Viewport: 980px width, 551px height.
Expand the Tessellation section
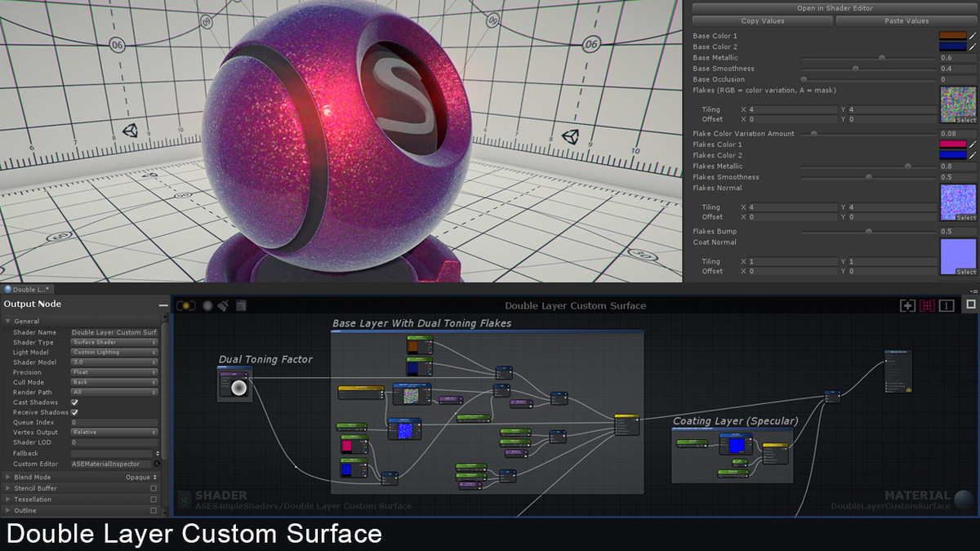coord(9,500)
